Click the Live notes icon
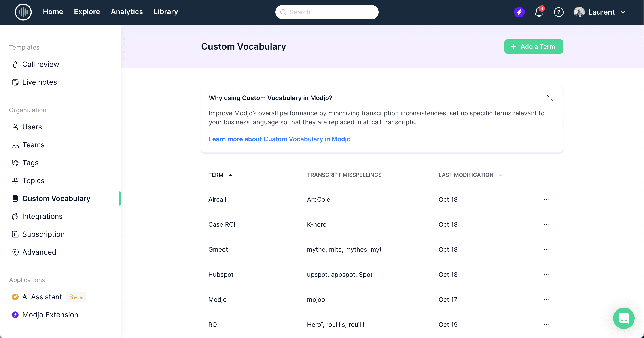This screenshot has width=644, height=338. click(15, 82)
